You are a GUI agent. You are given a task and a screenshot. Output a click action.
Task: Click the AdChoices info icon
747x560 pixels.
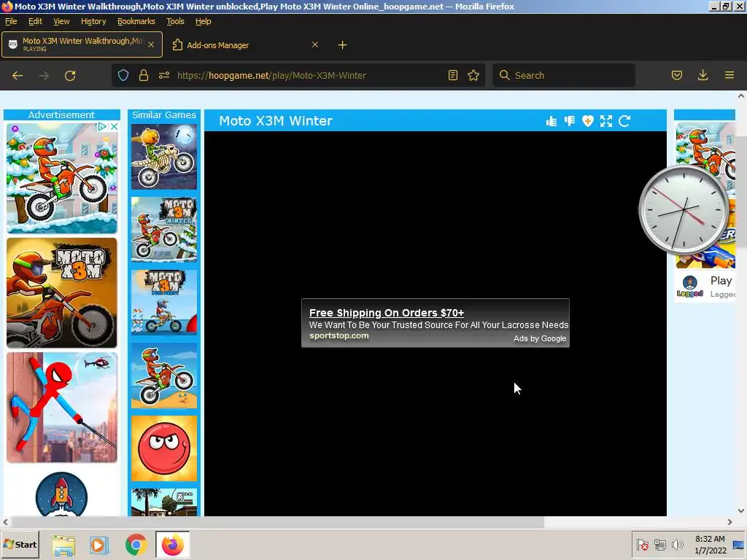[x=102, y=127]
